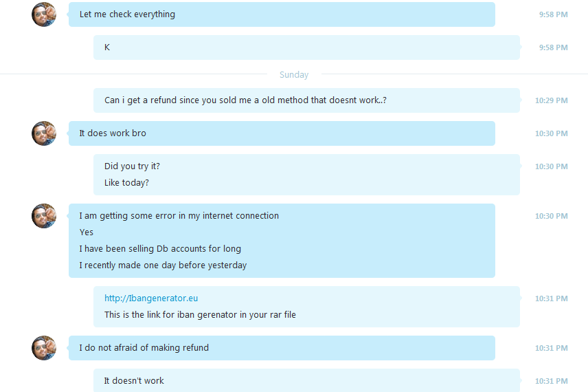Click the avatar next to "It does work bro"
Viewport: 588px width, 392px height.
(x=44, y=133)
